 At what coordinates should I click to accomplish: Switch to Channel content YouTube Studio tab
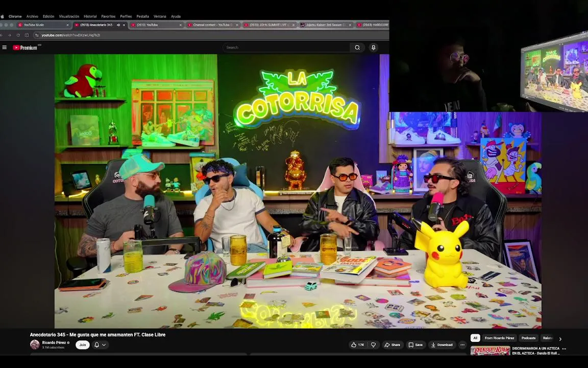pyautogui.click(x=213, y=25)
